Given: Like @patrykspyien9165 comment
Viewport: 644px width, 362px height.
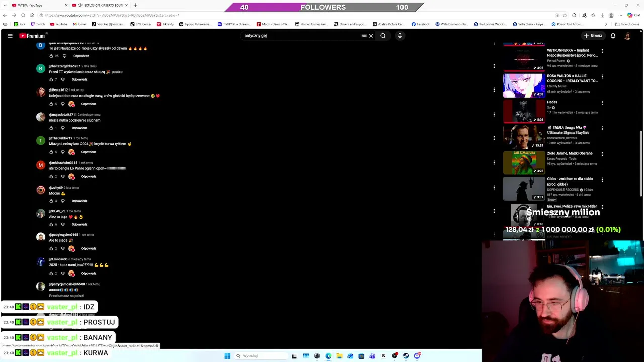Looking at the screenshot, I should pos(51,248).
